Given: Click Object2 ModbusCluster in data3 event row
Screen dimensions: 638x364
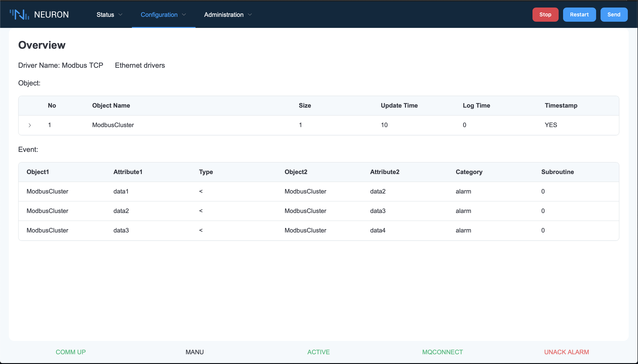Looking at the screenshot, I should (x=305, y=230).
